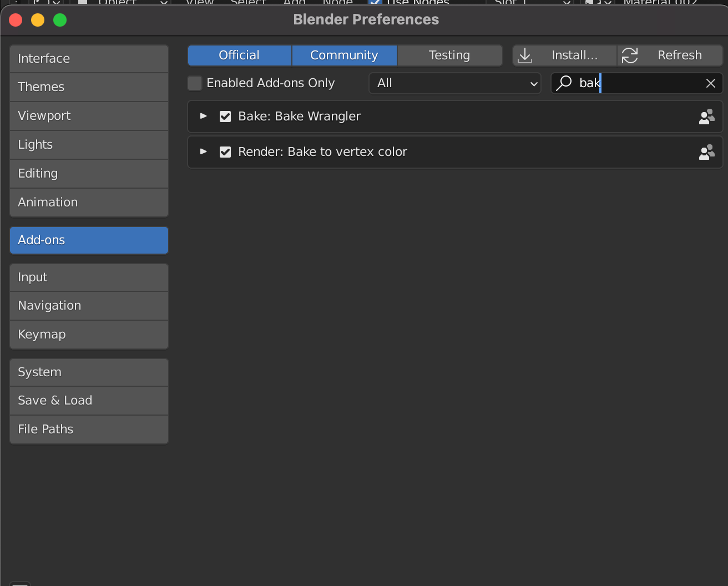This screenshot has width=728, height=586.
Task: Toggle the Community add-ons filter
Action: tap(344, 55)
